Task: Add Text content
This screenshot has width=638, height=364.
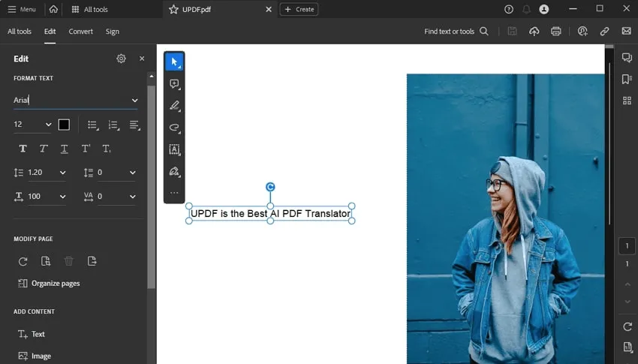Action: pyautogui.click(x=32, y=334)
